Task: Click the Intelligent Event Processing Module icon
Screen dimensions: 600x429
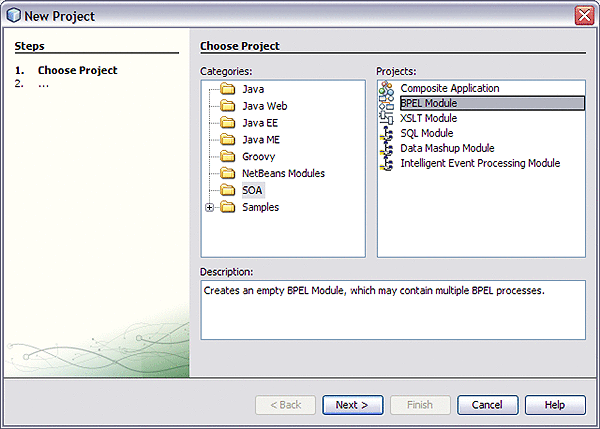Action: [386, 163]
